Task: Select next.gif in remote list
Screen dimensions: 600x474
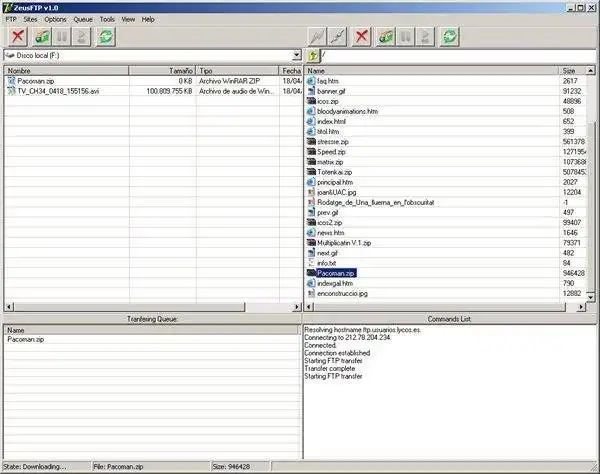Action: click(x=327, y=253)
